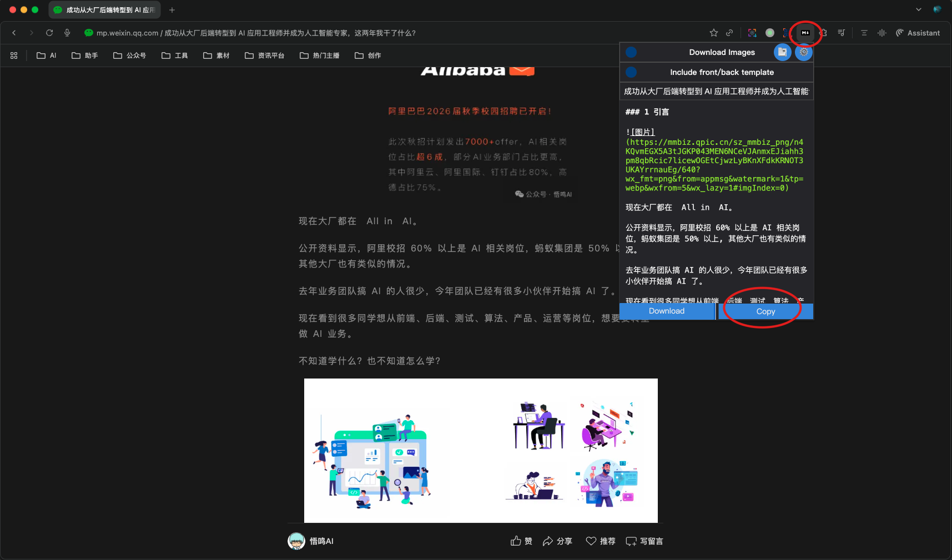Screen dimensions: 952x560
Task: Toggle the Download Images option
Action: click(x=631, y=52)
